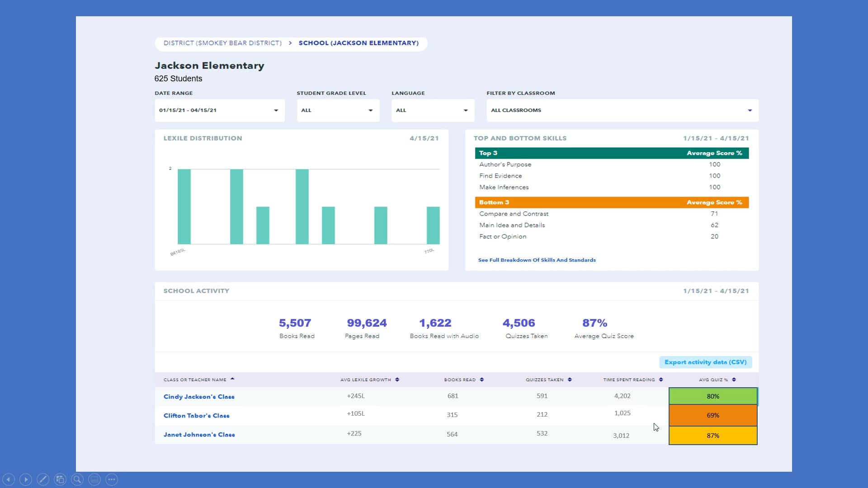Open the Date Range dropdown
Screen dimensions: 868x488
click(x=219, y=110)
